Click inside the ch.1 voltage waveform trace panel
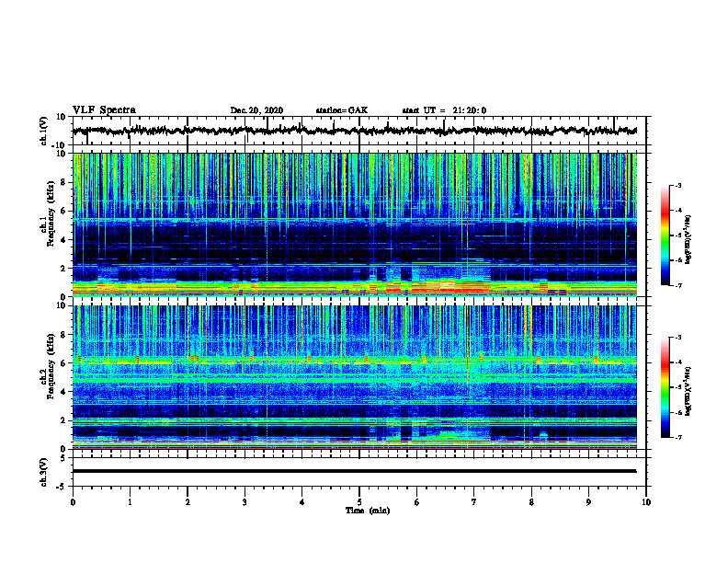Viewport: 728px width, 563px height. pos(359,131)
